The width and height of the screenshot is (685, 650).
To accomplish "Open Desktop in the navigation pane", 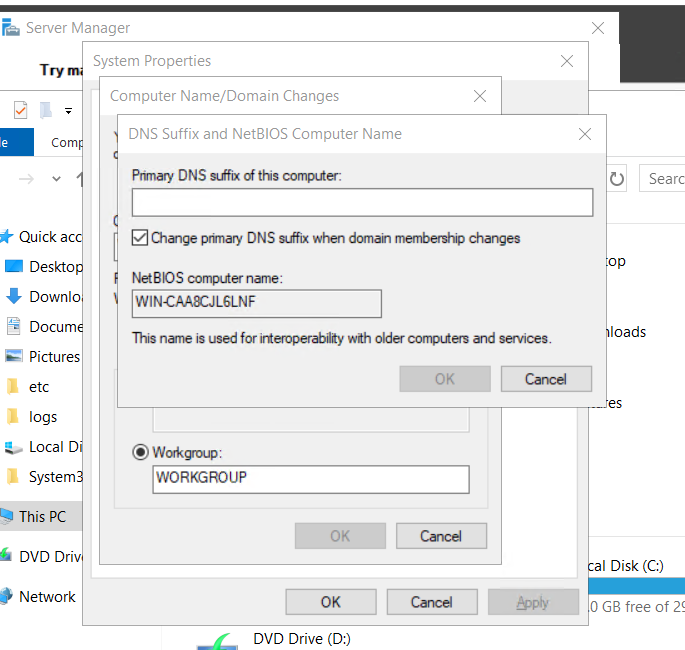I will [44, 266].
